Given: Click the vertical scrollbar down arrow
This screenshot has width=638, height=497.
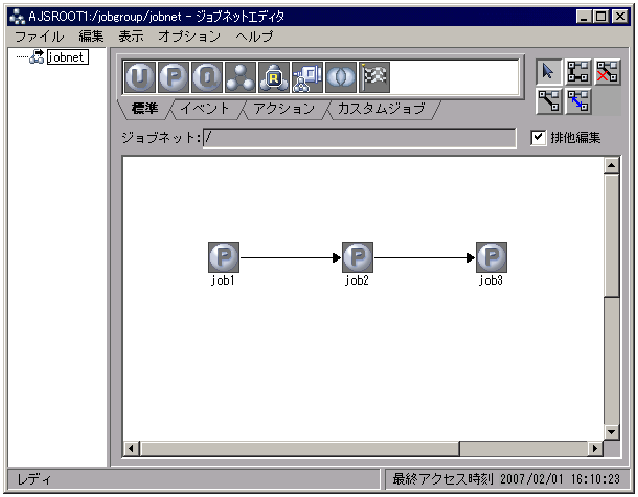Looking at the screenshot, I should (612, 432).
